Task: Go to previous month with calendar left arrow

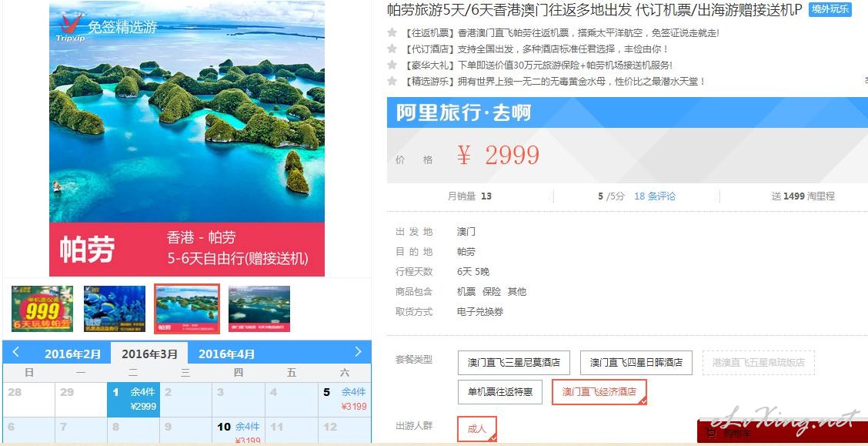Action: (x=15, y=352)
